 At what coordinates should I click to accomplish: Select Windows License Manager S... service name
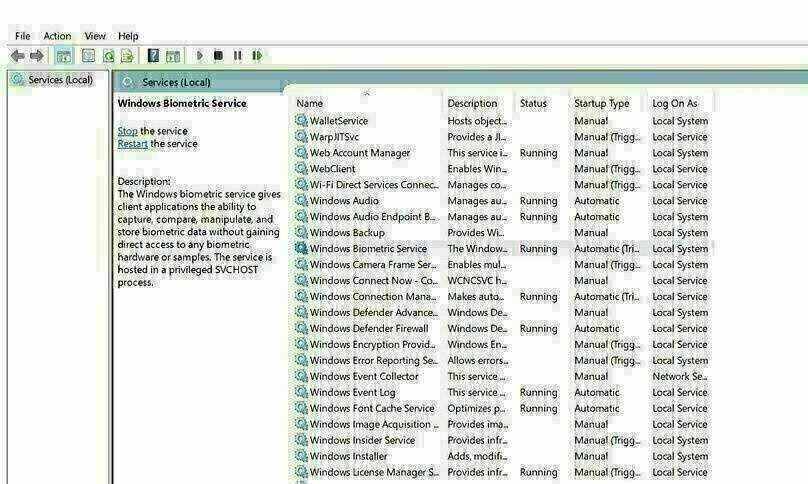(375, 472)
